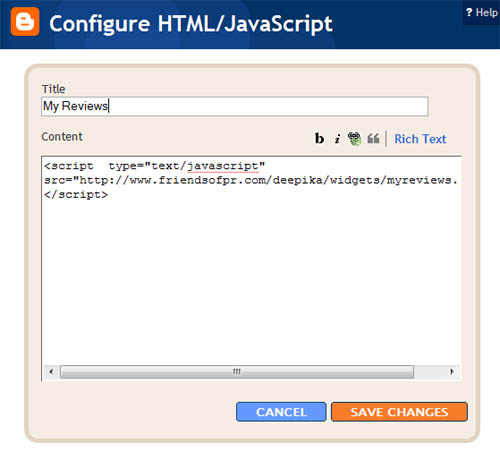Toggle italic formatting button
This screenshot has width=500, height=452.
[x=337, y=139]
